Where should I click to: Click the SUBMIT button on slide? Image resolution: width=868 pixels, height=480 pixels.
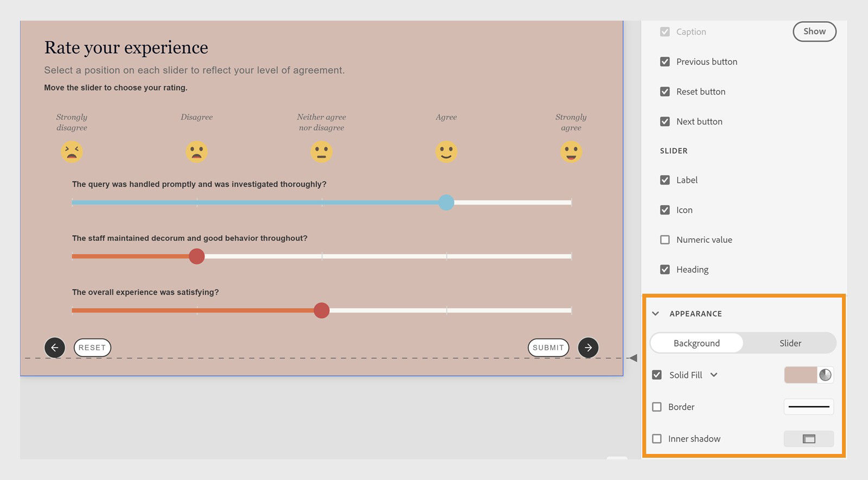548,348
